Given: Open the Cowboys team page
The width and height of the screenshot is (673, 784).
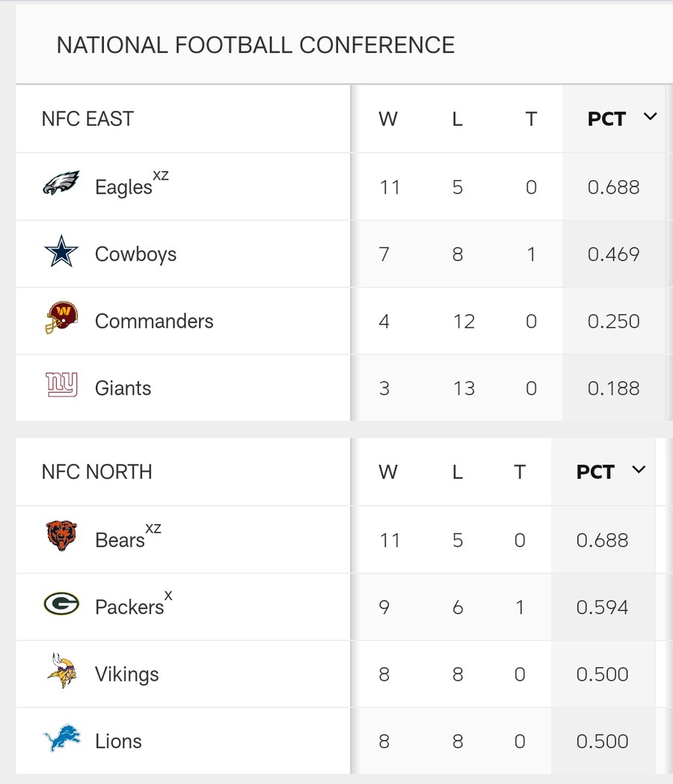Looking at the screenshot, I should [135, 254].
